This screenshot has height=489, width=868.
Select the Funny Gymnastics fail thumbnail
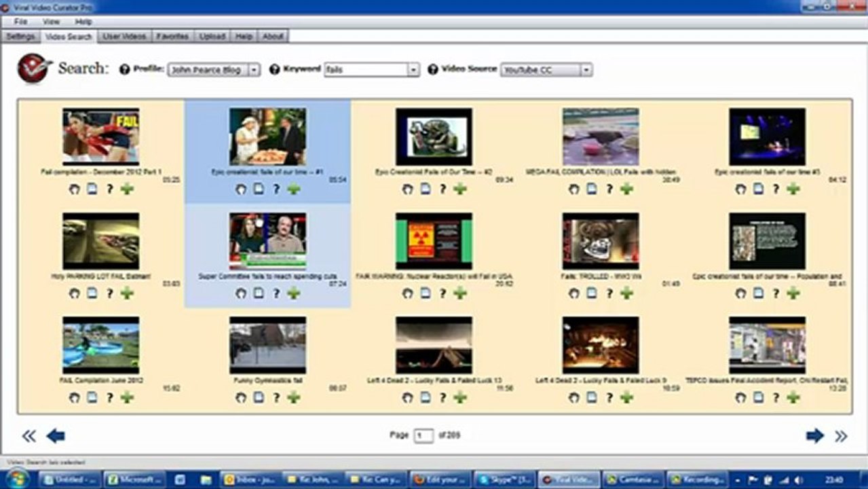click(267, 345)
